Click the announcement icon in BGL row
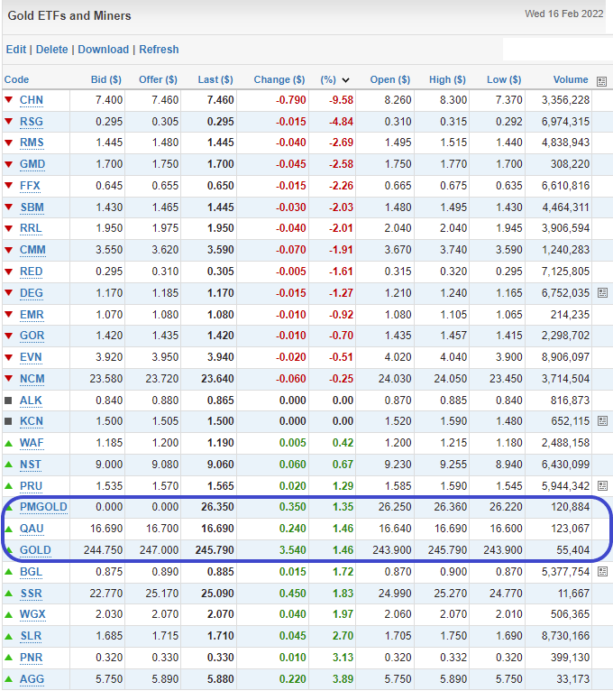The height and width of the screenshot is (700, 613). click(601, 572)
